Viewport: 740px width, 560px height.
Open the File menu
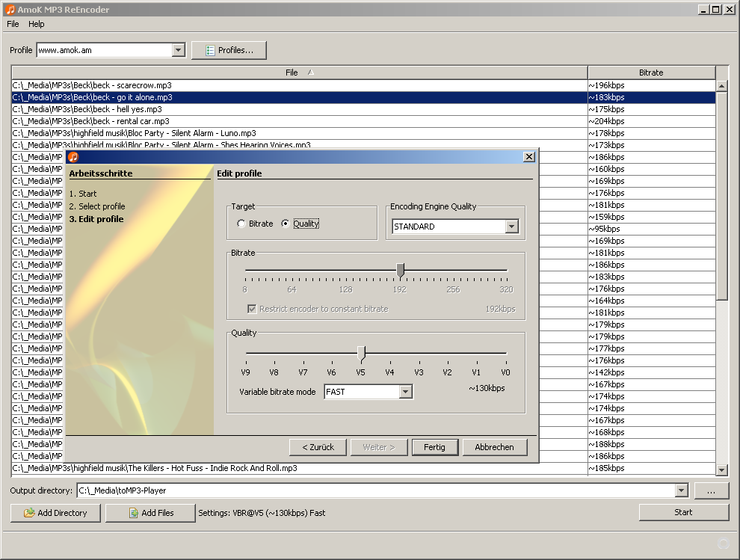pyautogui.click(x=13, y=24)
